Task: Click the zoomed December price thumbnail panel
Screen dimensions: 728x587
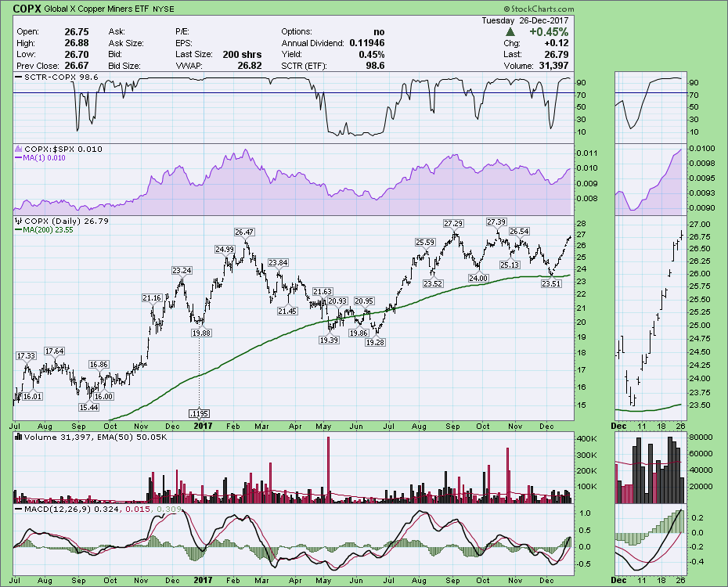Action: click(650, 319)
